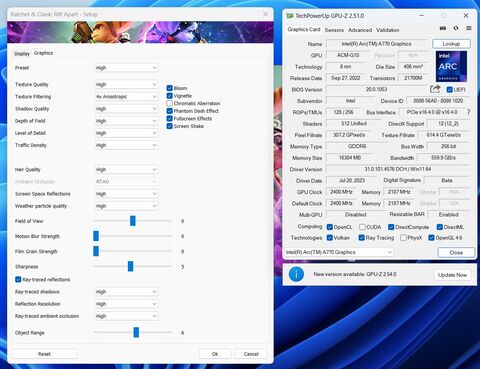Image resolution: width=480 pixels, height=369 pixels.
Task: Click the Object Range slider handle
Action: (136, 332)
